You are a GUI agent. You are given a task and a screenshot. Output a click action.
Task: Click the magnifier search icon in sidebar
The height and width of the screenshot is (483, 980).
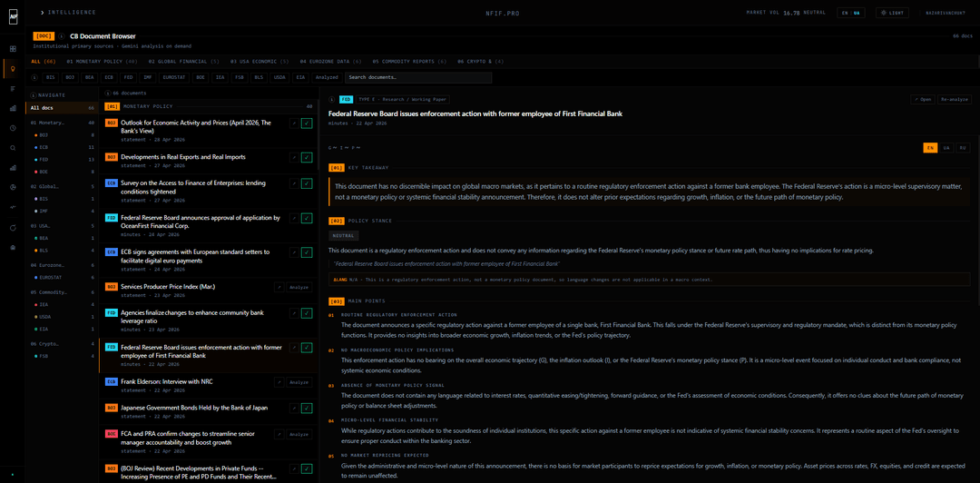(13, 148)
